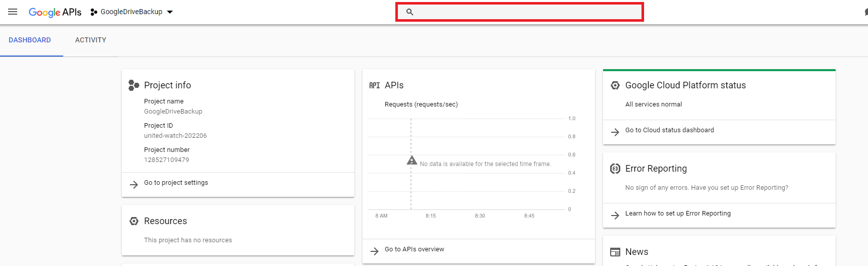This screenshot has width=868, height=266.
Task: Click the Error Reporting heading
Action: click(x=656, y=169)
